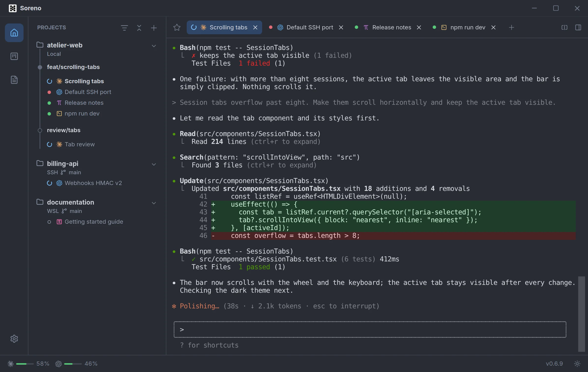Click the star favorite icon
Screen dimensions: 588x372
click(177, 27)
